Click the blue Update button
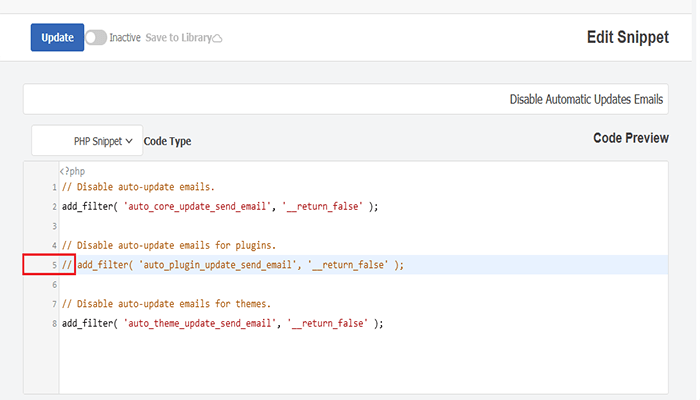The image size is (700, 400). (57, 38)
